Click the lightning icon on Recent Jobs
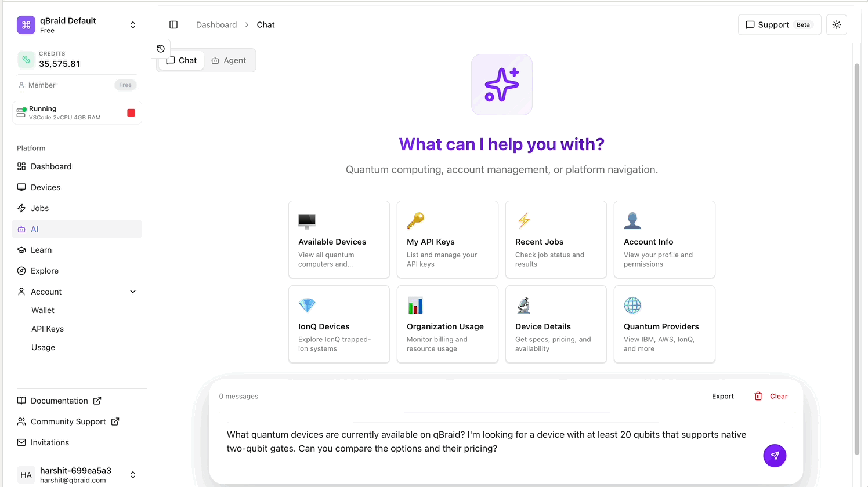The image size is (868, 487). click(524, 221)
